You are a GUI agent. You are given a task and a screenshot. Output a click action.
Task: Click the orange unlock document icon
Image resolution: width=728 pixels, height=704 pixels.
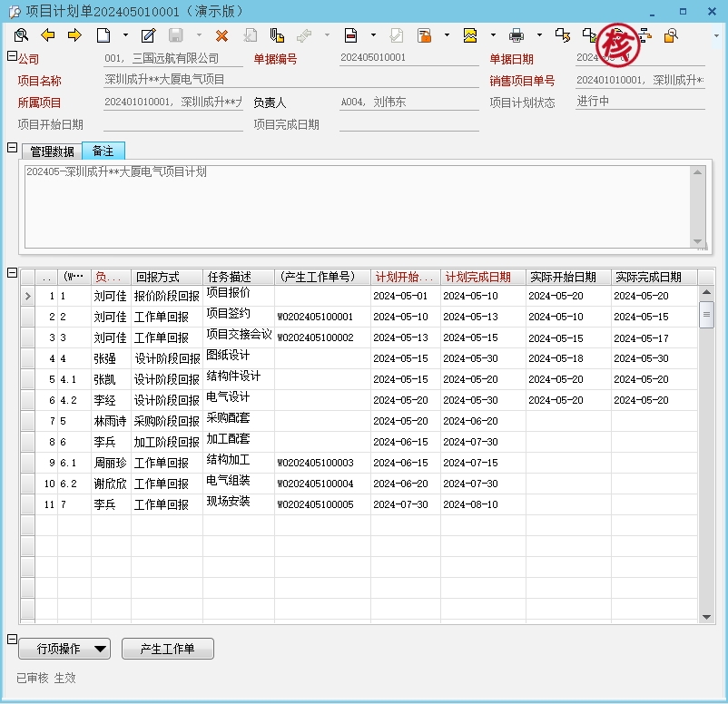pyautogui.click(x=424, y=35)
